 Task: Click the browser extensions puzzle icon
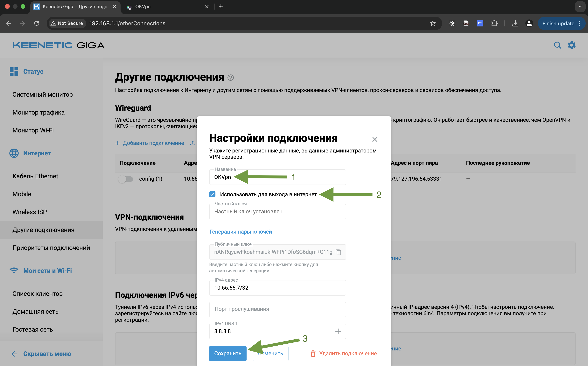(494, 23)
